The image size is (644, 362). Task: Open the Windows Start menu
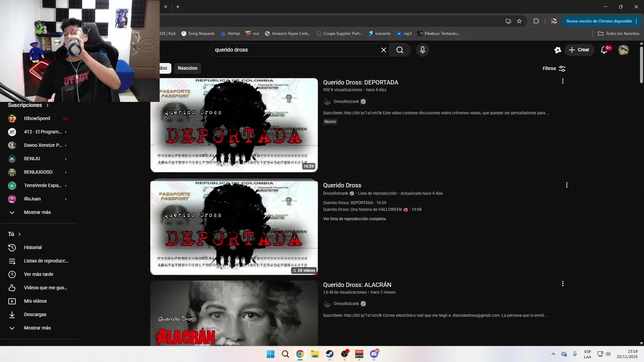coord(270,354)
